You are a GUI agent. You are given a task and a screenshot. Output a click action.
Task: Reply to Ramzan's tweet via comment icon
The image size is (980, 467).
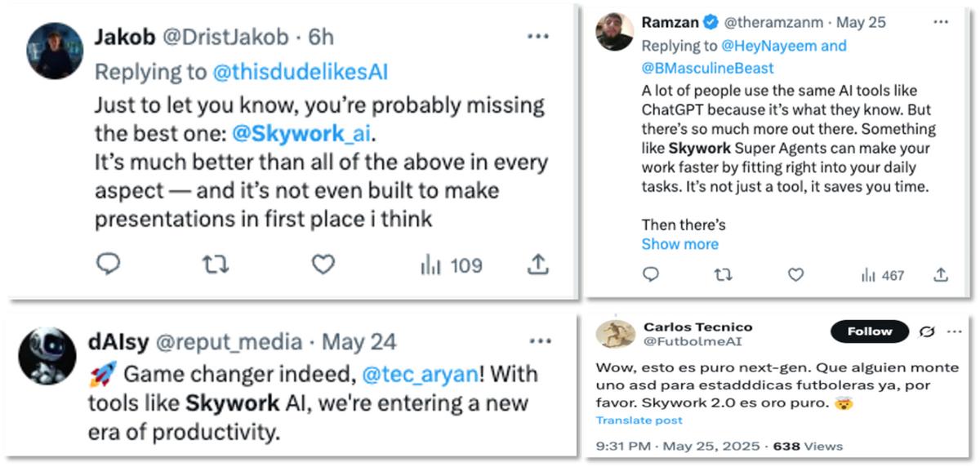pyautogui.click(x=651, y=275)
